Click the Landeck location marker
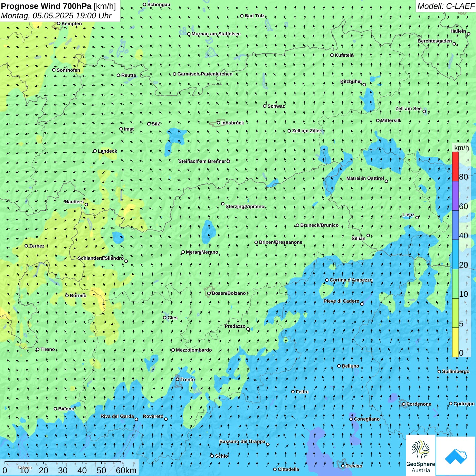The height and width of the screenshot is (476, 476). 95,151
